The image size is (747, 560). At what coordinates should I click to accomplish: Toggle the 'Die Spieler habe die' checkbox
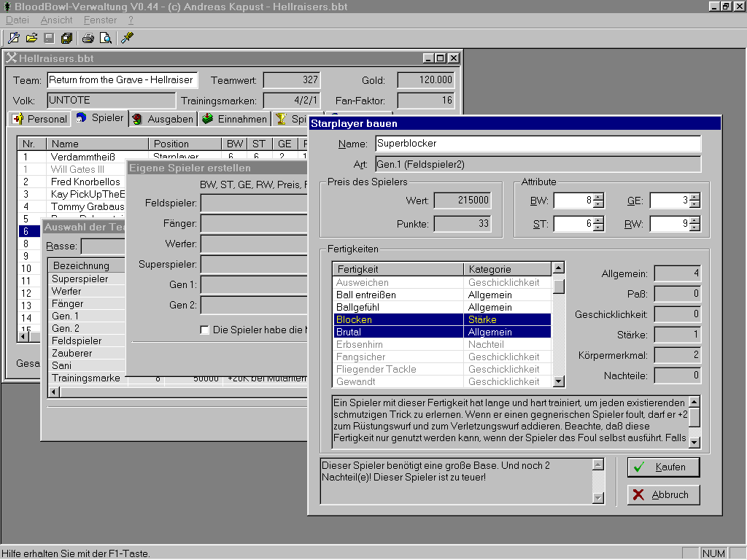(205, 330)
